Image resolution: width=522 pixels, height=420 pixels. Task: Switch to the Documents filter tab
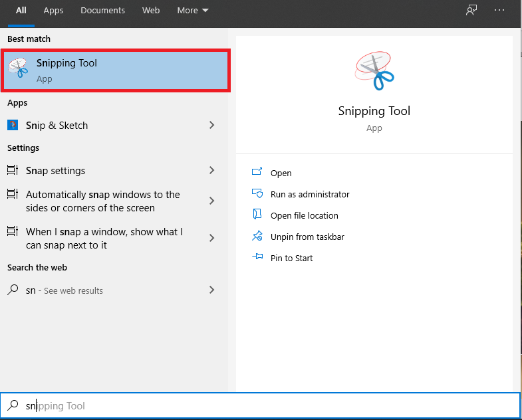102,11
